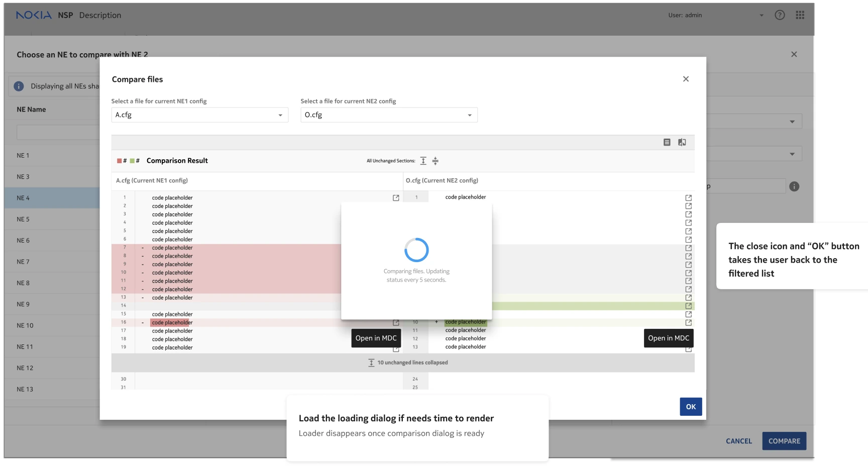Expand the 10 unchanged lines collapsed bar
The image size is (868, 471).
[403, 363]
